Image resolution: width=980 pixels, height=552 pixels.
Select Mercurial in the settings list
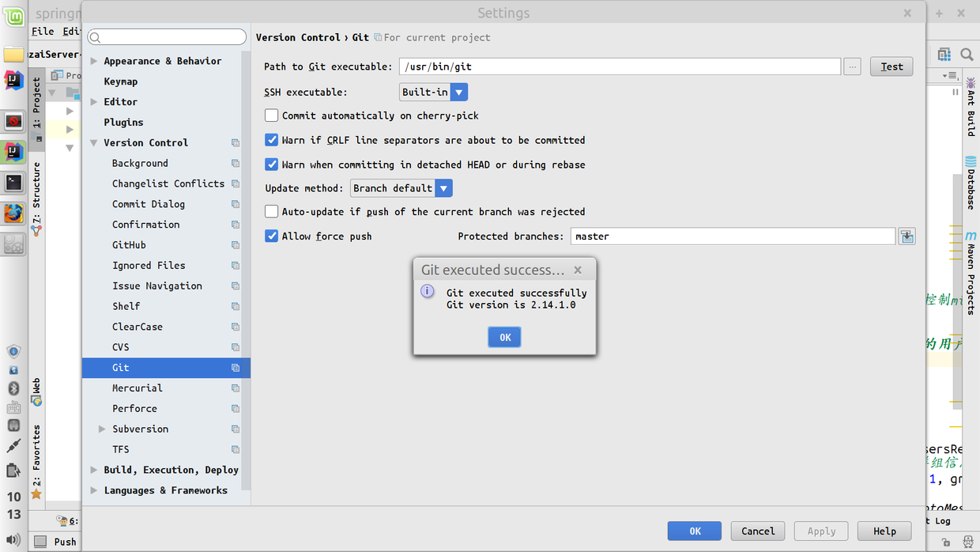[137, 388]
